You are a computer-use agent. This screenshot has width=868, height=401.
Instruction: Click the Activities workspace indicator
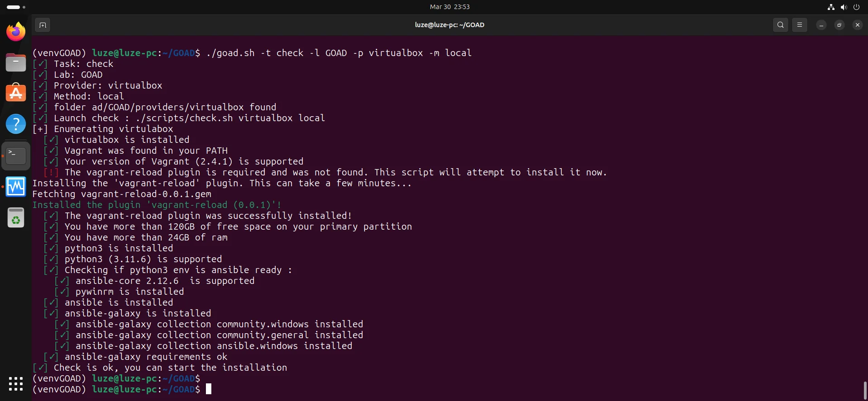(16, 7)
